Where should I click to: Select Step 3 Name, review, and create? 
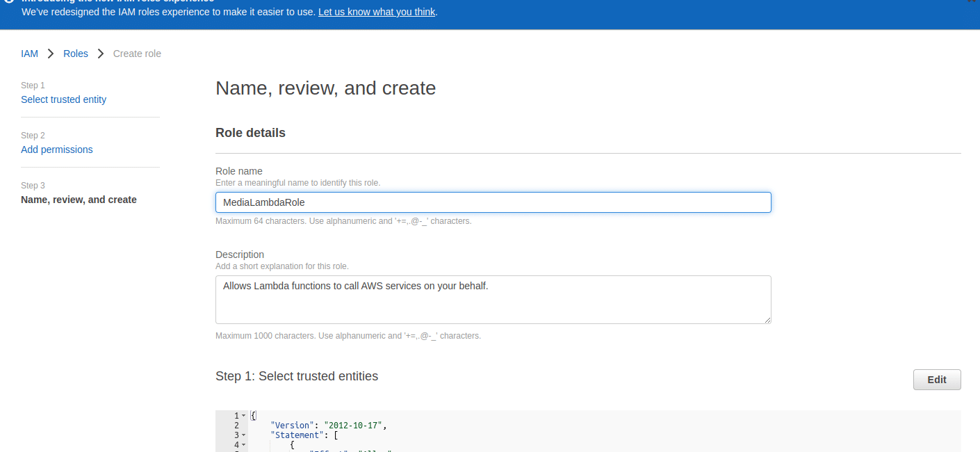pos(79,200)
